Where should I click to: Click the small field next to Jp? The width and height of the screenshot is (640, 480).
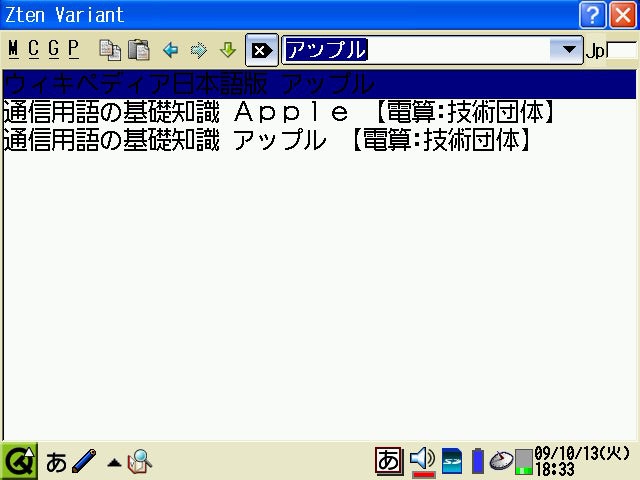click(622, 50)
